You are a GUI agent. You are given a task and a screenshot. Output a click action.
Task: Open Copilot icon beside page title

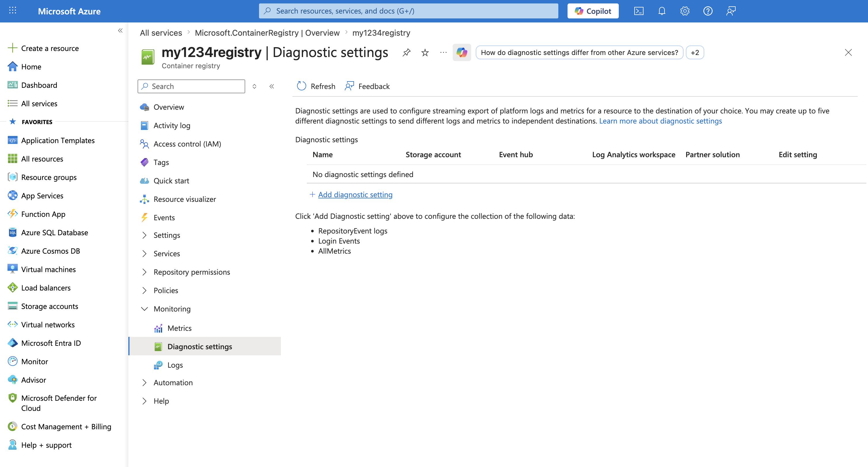tap(461, 53)
